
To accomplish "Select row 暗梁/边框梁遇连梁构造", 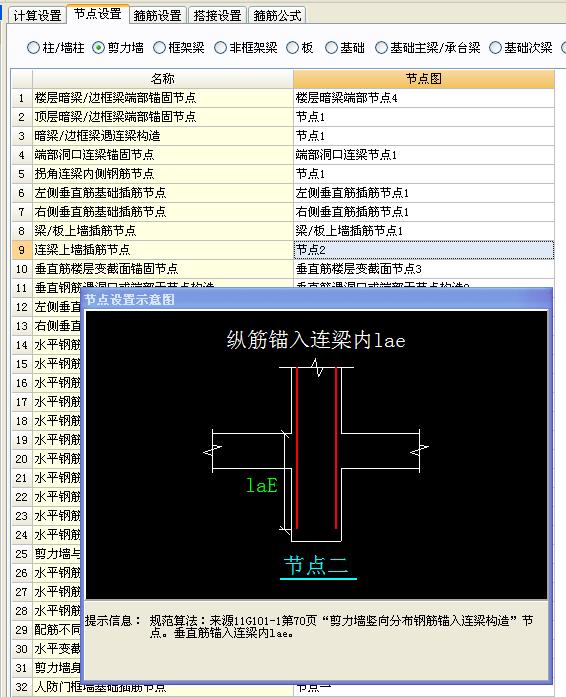I will pos(163,136).
